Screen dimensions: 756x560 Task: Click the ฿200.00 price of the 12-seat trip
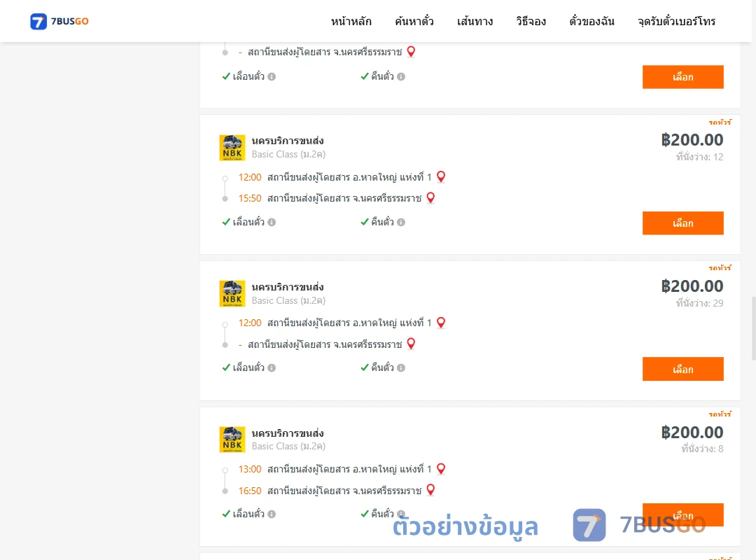(x=692, y=140)
